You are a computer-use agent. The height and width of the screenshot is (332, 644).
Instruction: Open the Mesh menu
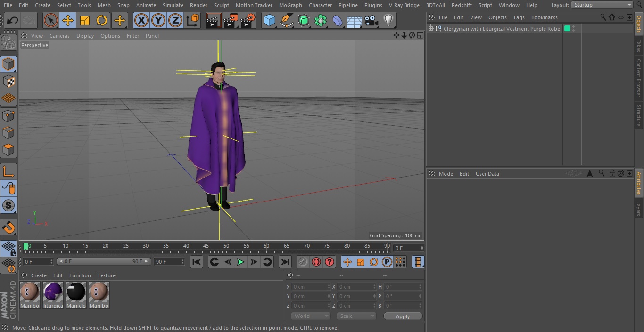[x=104, y=5]
